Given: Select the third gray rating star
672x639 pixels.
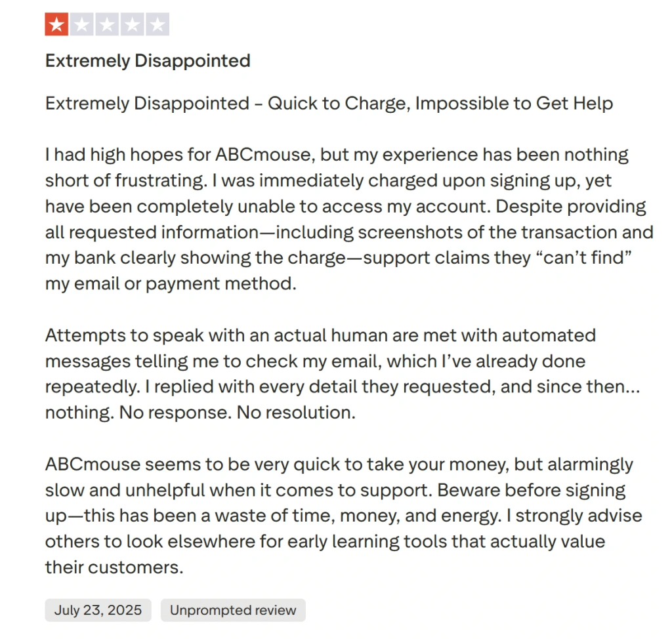Looking at the screenshot, I should click(x=107, y=24).
